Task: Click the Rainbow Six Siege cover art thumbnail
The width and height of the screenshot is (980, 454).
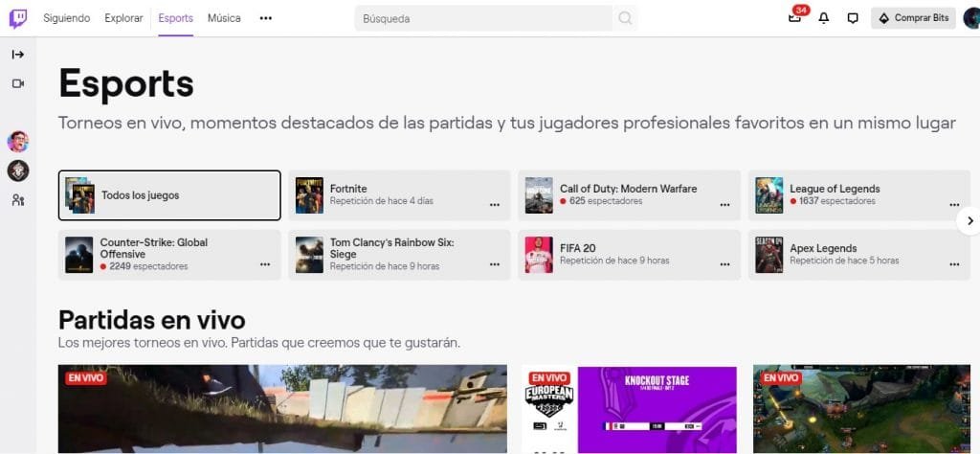Action: click(x=309, y=255)
